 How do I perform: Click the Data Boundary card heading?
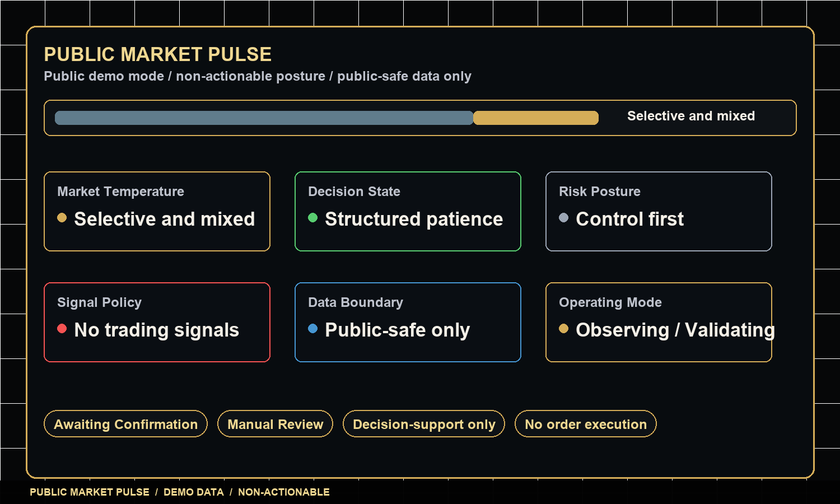356,302
